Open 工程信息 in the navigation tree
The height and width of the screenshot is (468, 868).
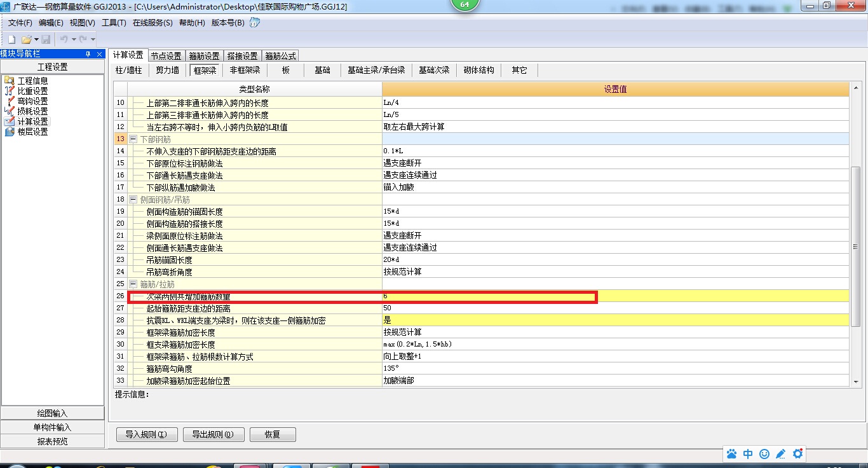click(x=32, y=81)
